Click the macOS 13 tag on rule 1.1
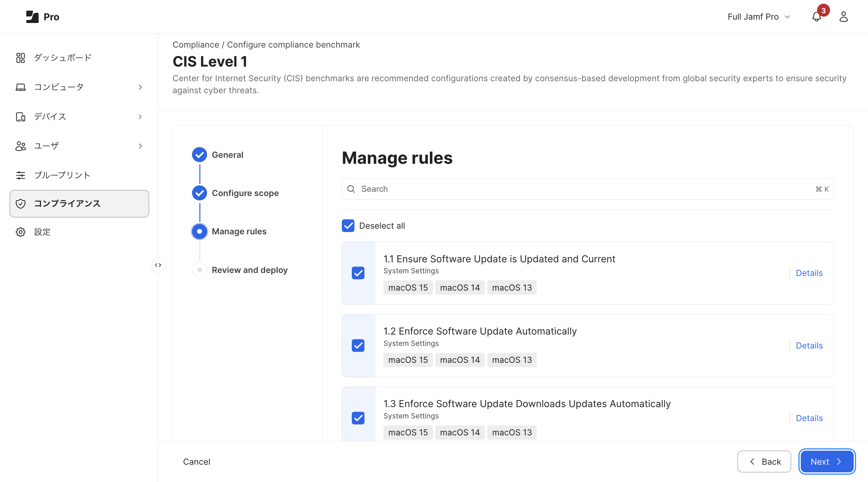The height and width of the screenshot is (482, 868). click(512, 288)
